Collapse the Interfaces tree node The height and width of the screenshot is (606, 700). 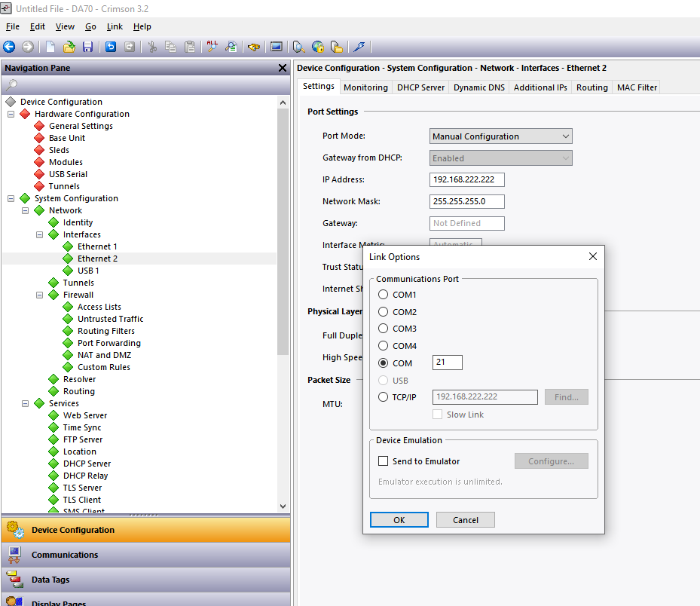39,234
